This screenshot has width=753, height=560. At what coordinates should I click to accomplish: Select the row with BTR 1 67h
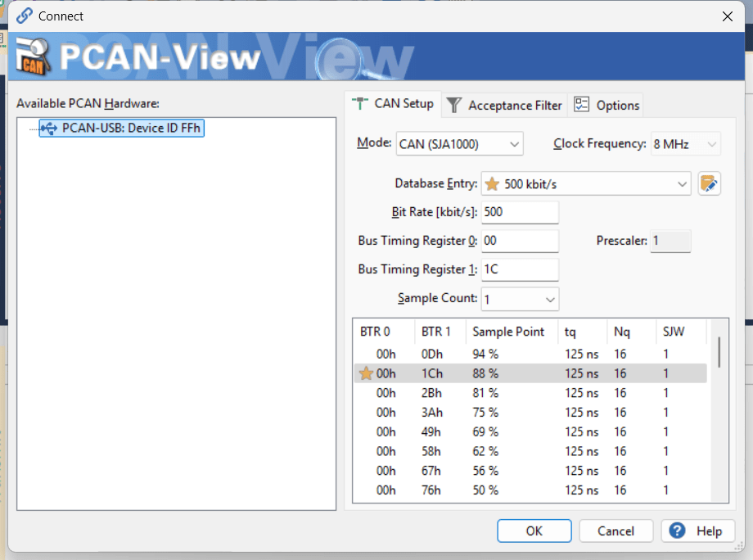click(530, 471)
